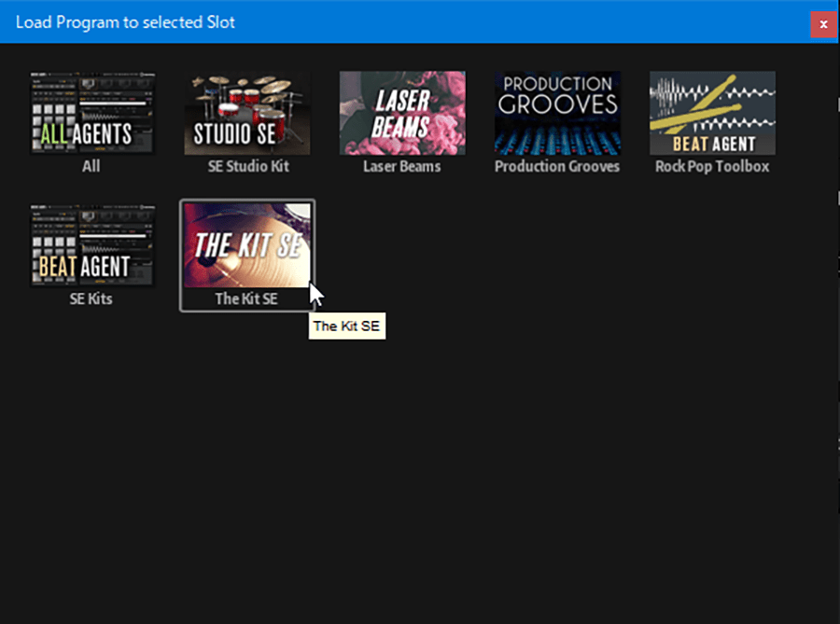Open the SE Kits Beat Agent thumbnail
Screen dimensions: 840x624
tap(92, 245)
